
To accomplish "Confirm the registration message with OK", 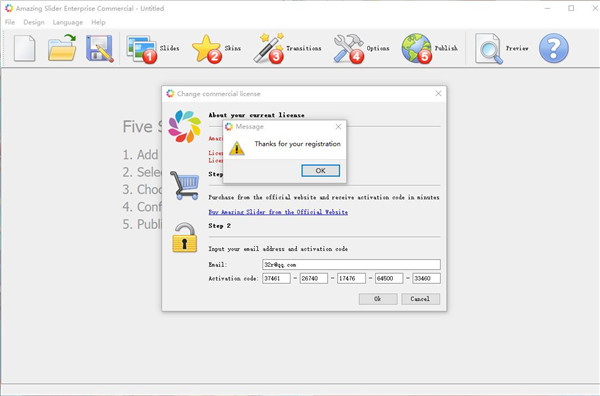I will click(x=320, y=171).
